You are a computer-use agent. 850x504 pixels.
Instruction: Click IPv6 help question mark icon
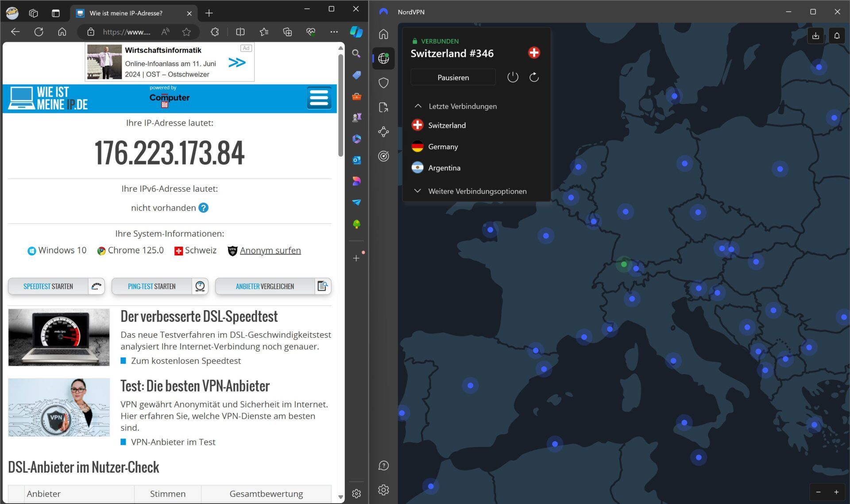[203, 208]
